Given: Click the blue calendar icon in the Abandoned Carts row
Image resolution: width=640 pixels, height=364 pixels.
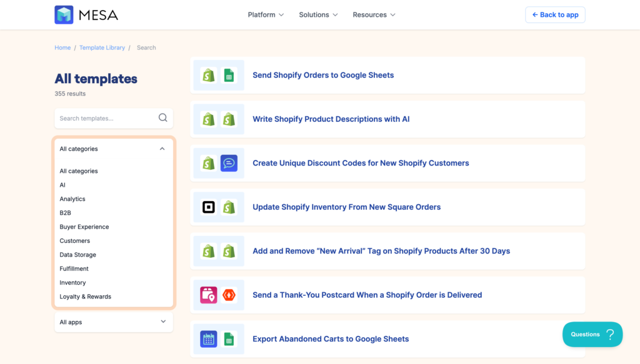Looking at the screenshot, I should coord(209,339).
